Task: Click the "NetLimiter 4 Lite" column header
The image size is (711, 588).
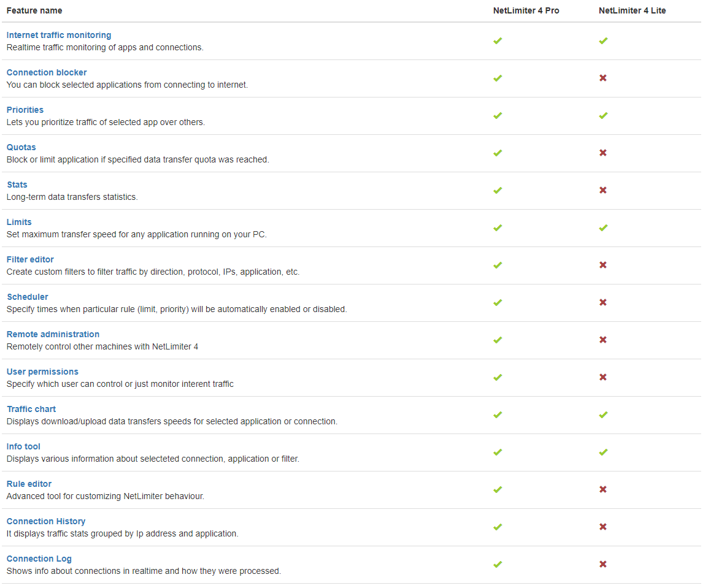Action: (x=632, y=10)
